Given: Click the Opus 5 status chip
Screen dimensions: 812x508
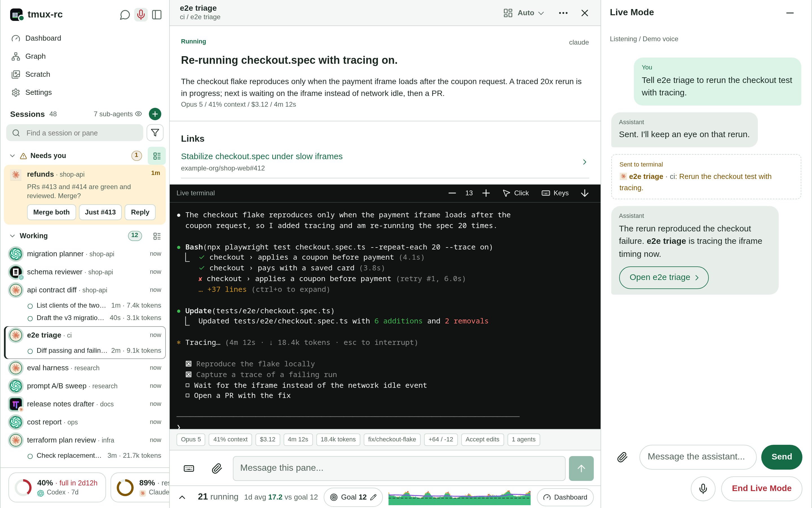Looking at the screenshot, I should pos(191,439).
